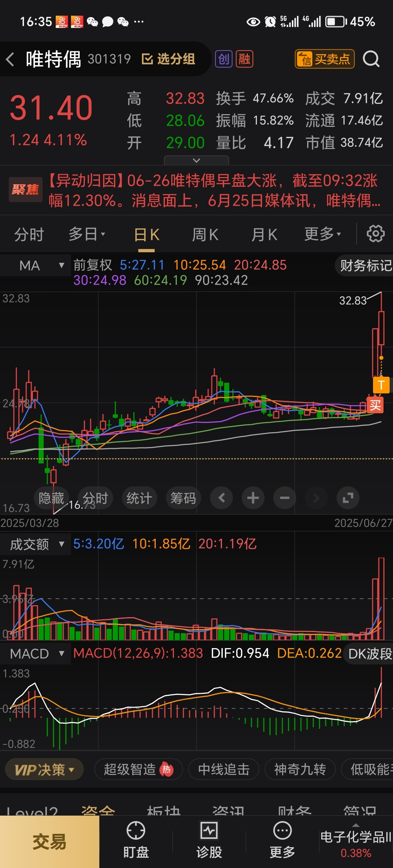Hide chart overlays with 隐藏
393x868 pixels.
coord(51,498)
